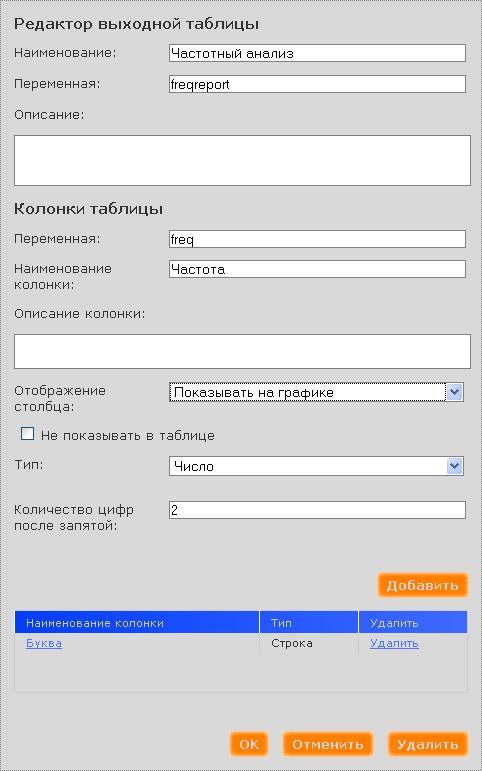The width and height of the screenshot is (482, 771).
Task: Click the Отменить button
Action: (x=328, y=744)
